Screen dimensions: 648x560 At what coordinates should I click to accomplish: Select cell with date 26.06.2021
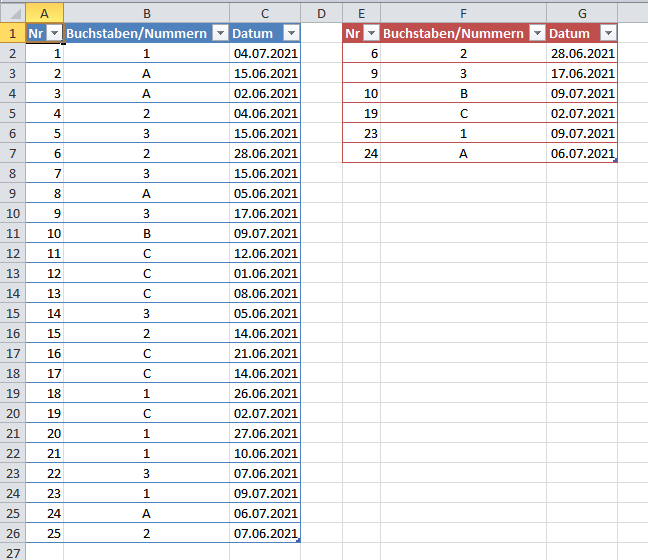(x=265, y=393)
